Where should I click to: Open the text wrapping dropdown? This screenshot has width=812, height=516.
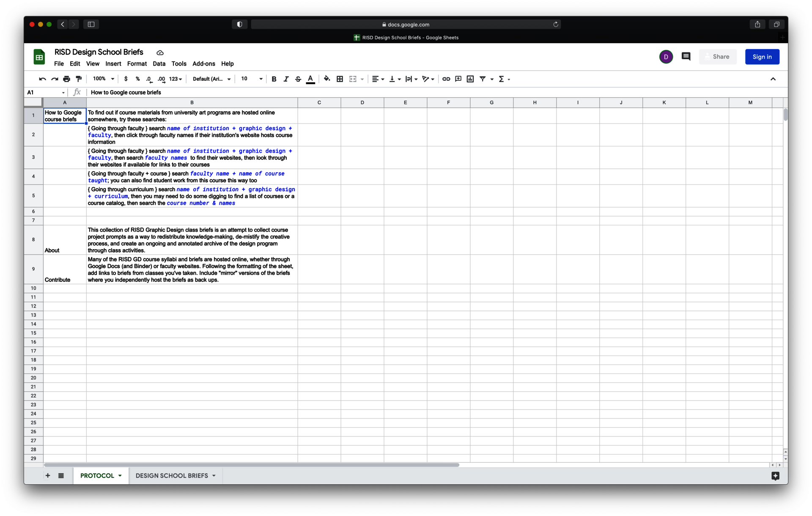[411, 79]
